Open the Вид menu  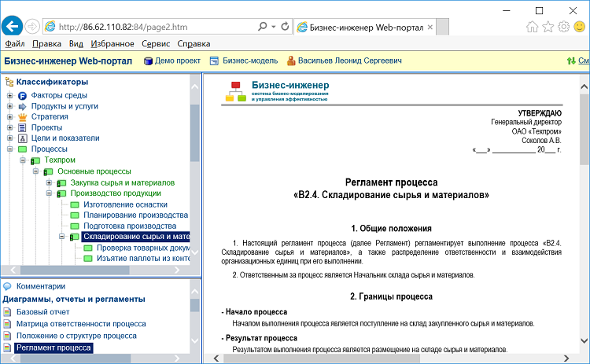click(x=76, y=44)
